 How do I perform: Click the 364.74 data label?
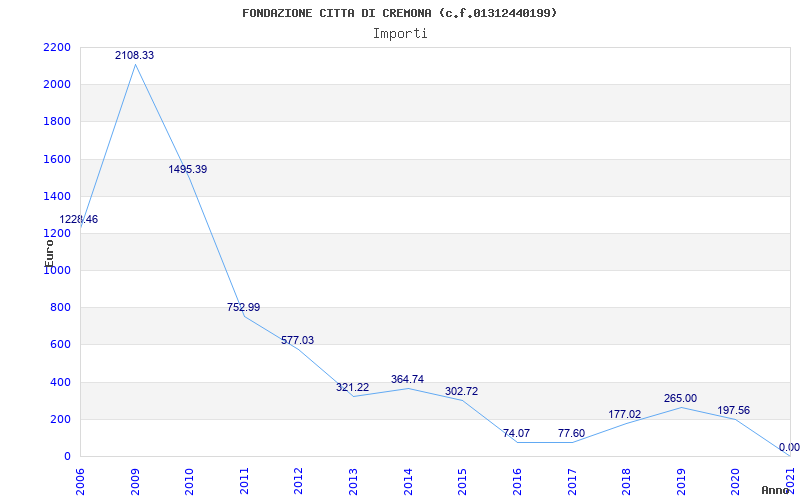(407, 380)
